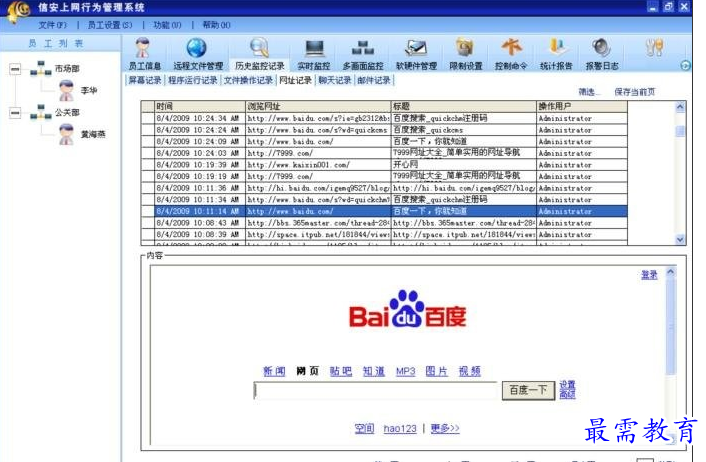The width and height of the screenshot is (706, 462).
Task: Click the 百度一下 search button
Action: tap(528, 390)
